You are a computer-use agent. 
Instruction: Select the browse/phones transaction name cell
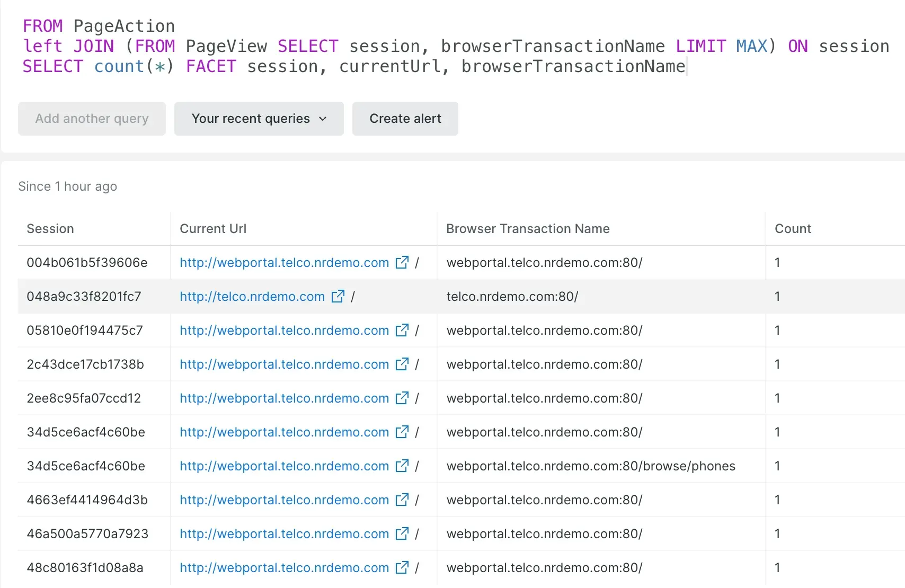coord(591,466)
